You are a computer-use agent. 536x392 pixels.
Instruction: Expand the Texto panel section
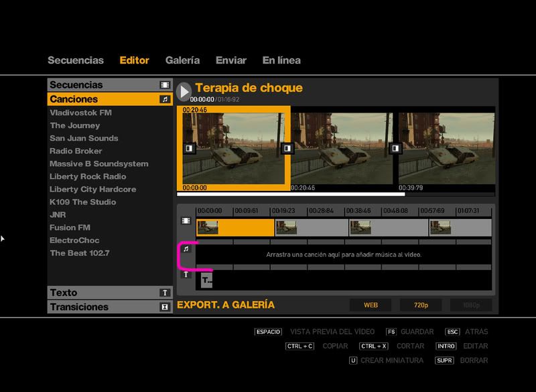pos(110,293)
